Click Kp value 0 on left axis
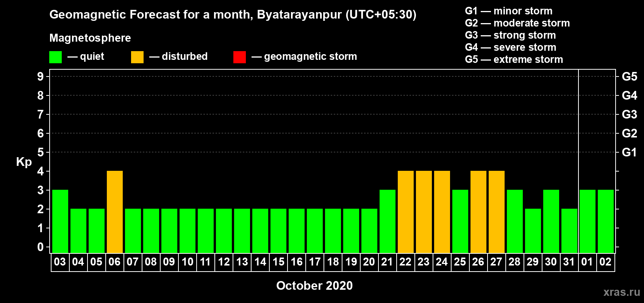 [x=41, y=247]
